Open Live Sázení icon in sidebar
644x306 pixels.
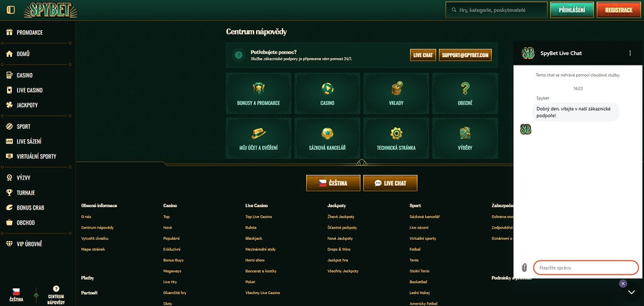9,142
